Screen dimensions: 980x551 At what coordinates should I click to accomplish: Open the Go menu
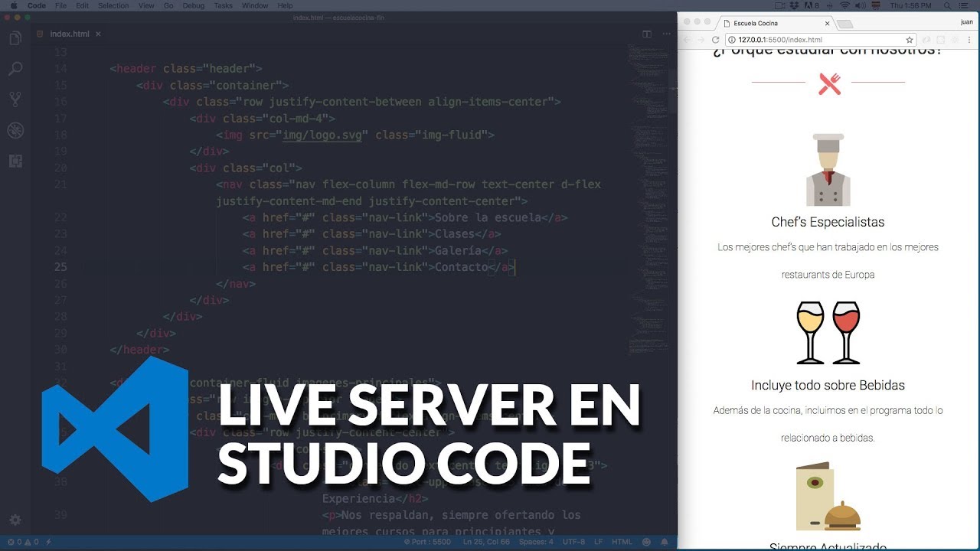(168, 5)
